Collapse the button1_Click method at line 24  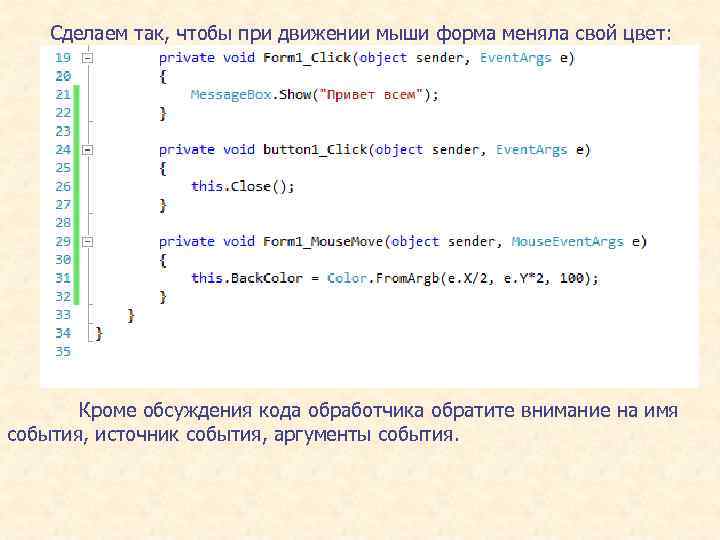point(87,150)
